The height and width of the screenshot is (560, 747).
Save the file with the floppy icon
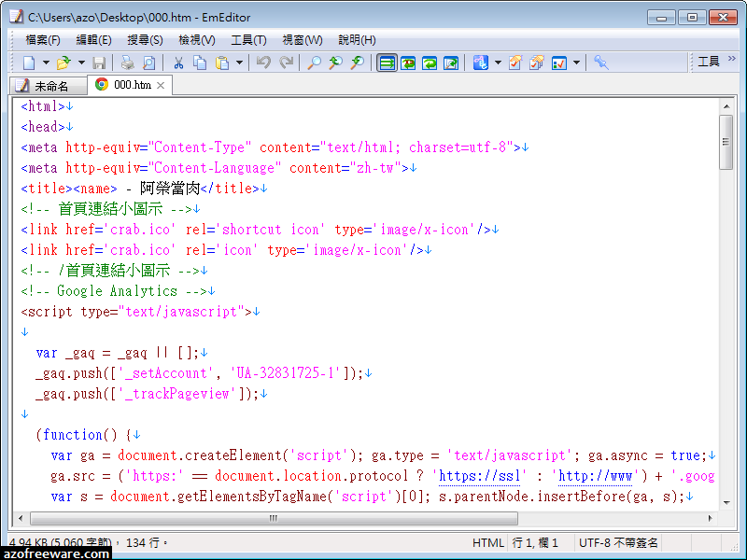(x=99, y=63)
